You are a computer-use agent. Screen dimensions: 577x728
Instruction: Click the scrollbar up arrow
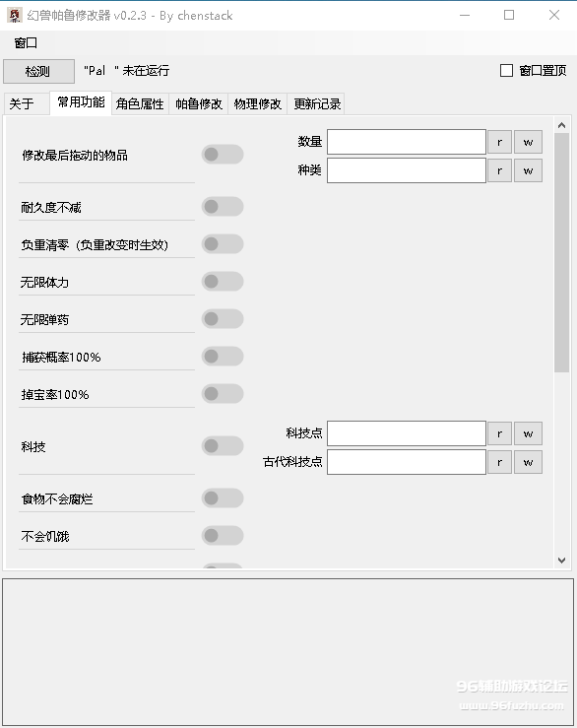tap(561, 125)
